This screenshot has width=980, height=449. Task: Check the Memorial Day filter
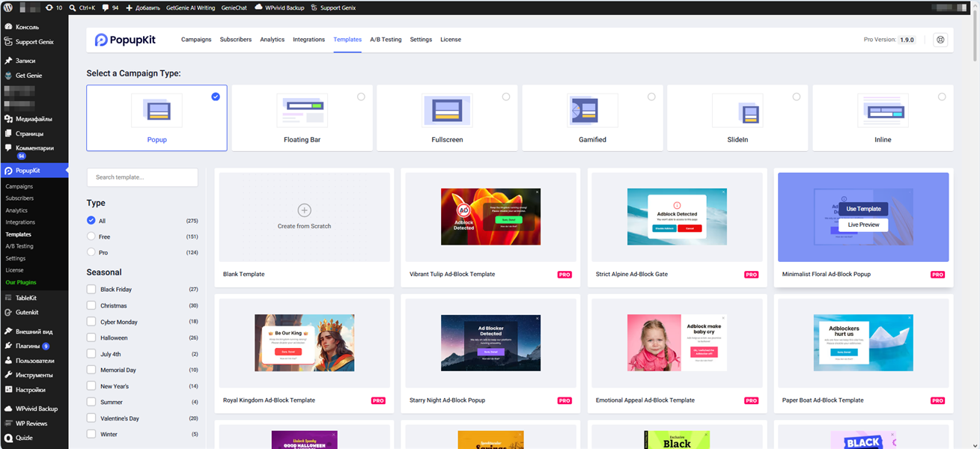[91, 370]
